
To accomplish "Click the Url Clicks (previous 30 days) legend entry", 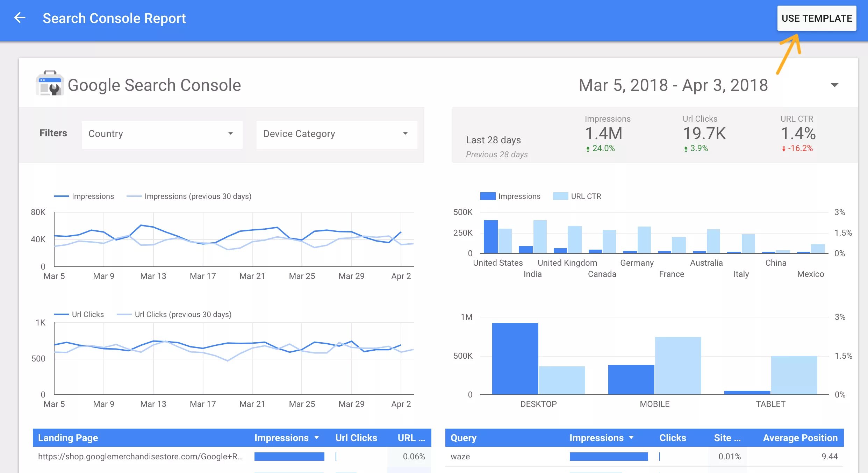I will coord(182,314).
